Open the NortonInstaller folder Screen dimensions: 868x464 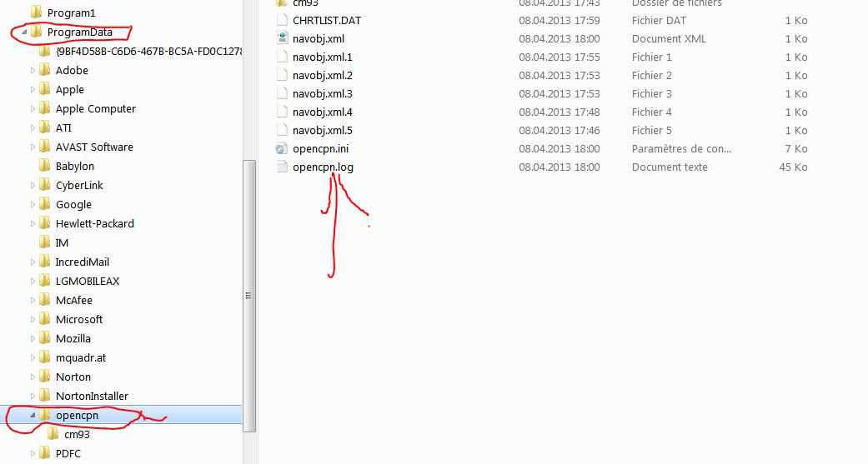(92, 396)
